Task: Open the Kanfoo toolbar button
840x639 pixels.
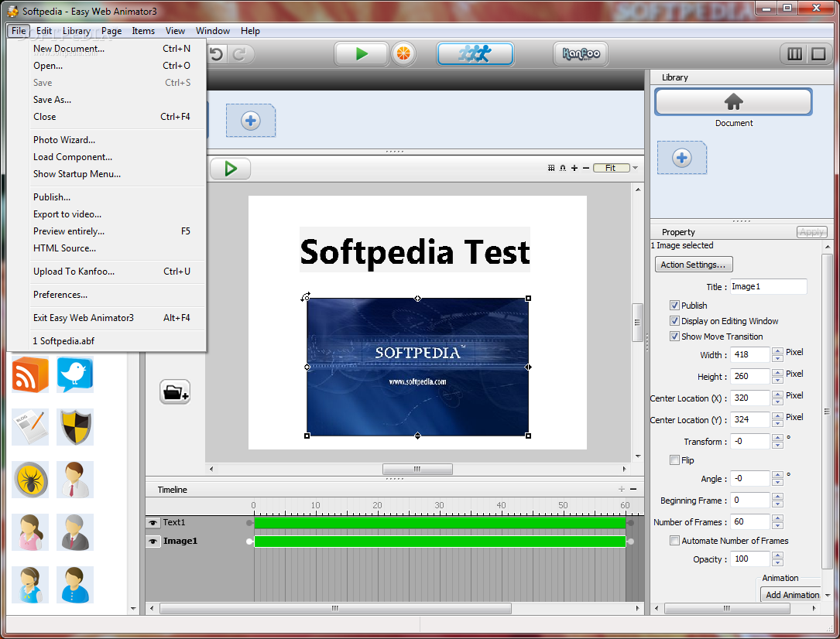Action: click(x=581, y=54)
